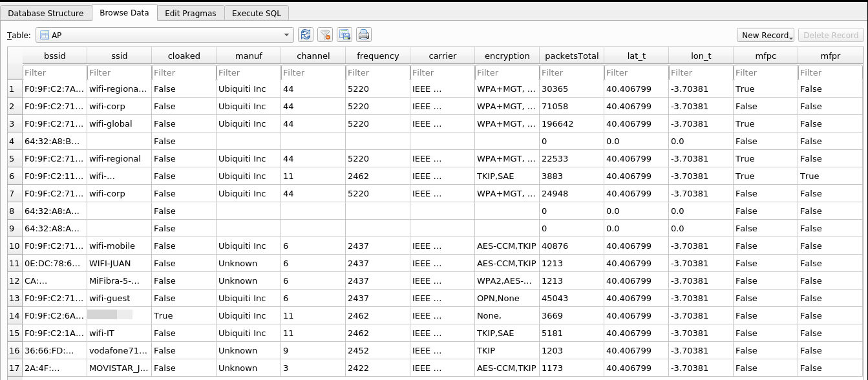Click the encryption column header
868x380 pixels.
507,56
